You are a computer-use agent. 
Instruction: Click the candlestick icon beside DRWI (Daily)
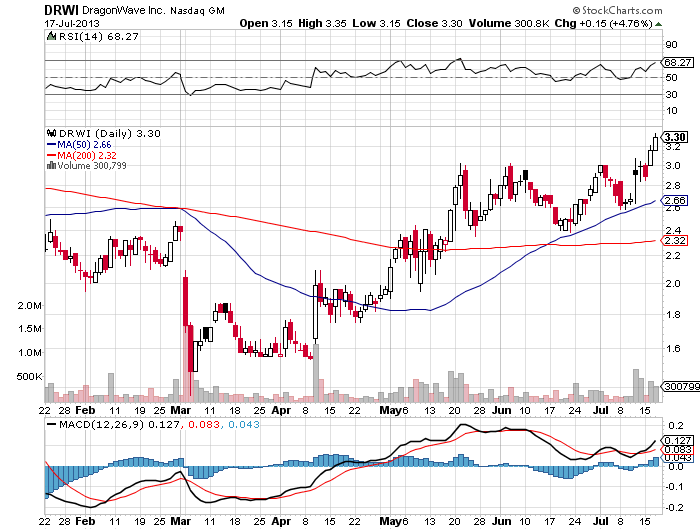point(51,133)
